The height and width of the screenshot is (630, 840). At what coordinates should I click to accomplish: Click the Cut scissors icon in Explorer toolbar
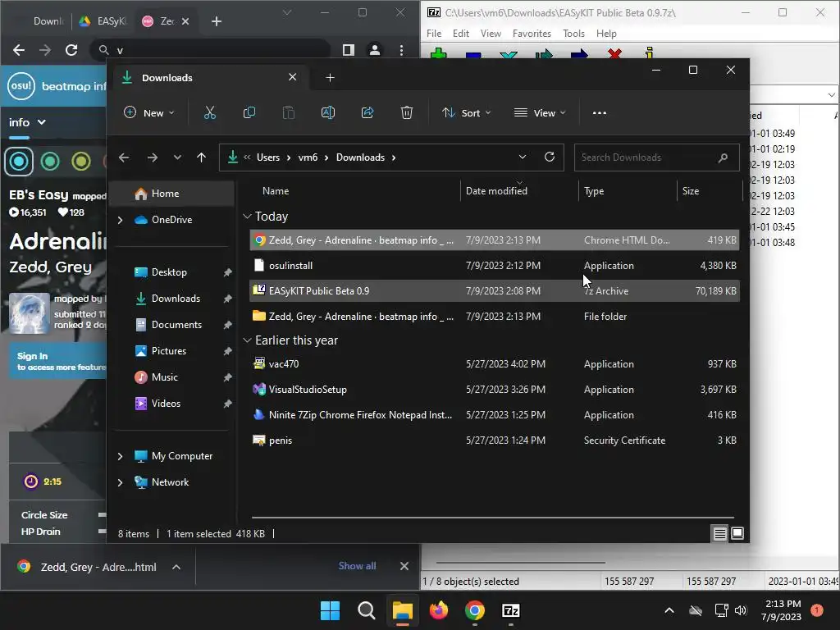[209, 113]
